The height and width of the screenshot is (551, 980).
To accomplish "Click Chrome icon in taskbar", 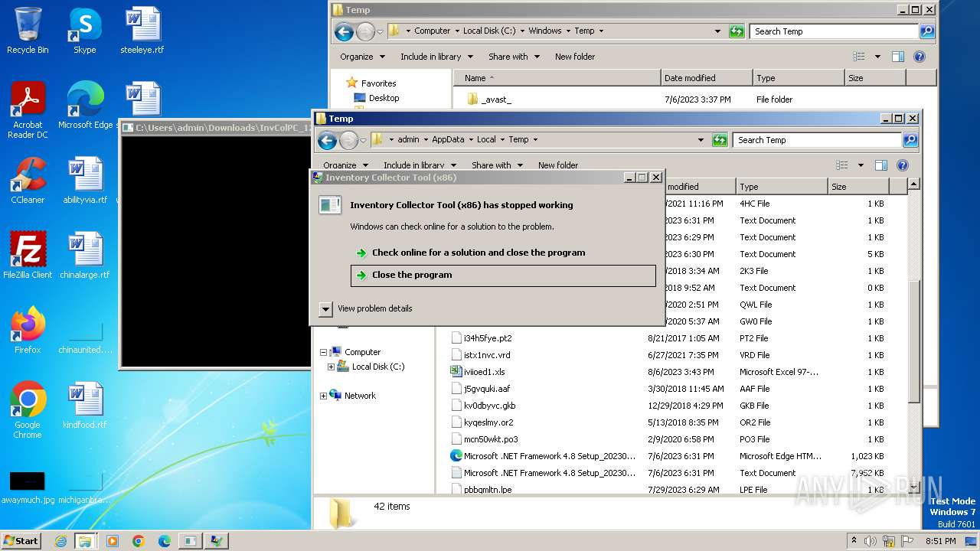I will point(138,541).
